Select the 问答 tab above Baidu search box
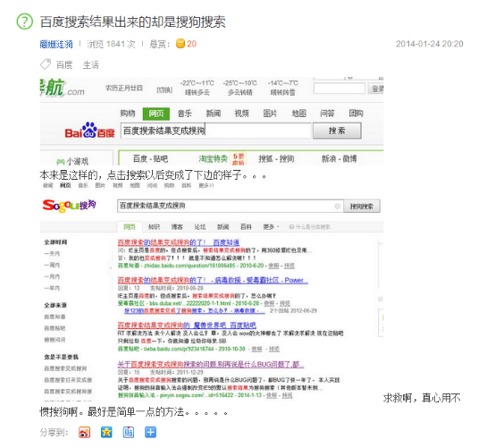The height and width of the screenshot is (448, 495). point(327,114)
